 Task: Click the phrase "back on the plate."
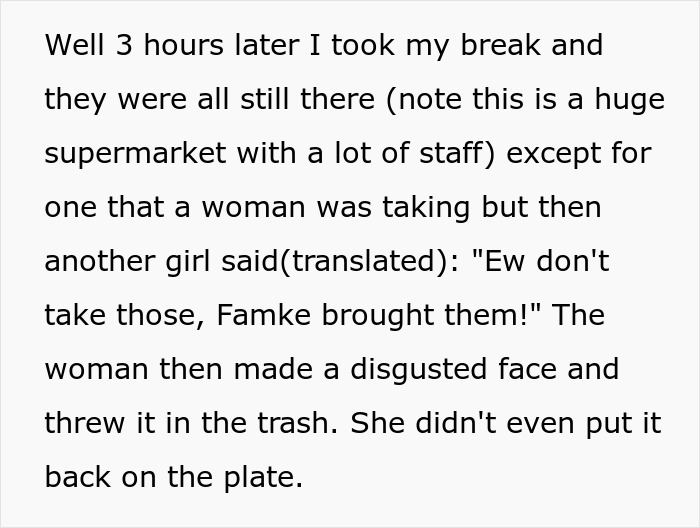point(173,477)
